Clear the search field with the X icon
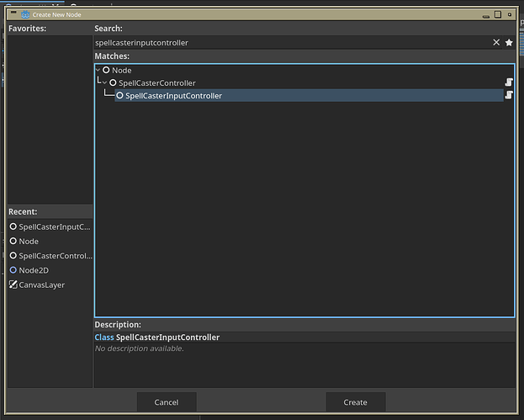This screenshot has width=524, height=420. pyautogui.click(x=496, y=42)
